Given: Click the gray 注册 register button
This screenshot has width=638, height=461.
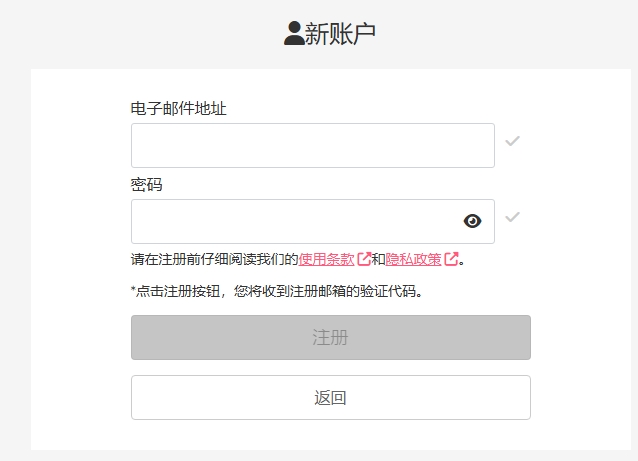Looking at the screenshot, I should click(x=331, y=337).
